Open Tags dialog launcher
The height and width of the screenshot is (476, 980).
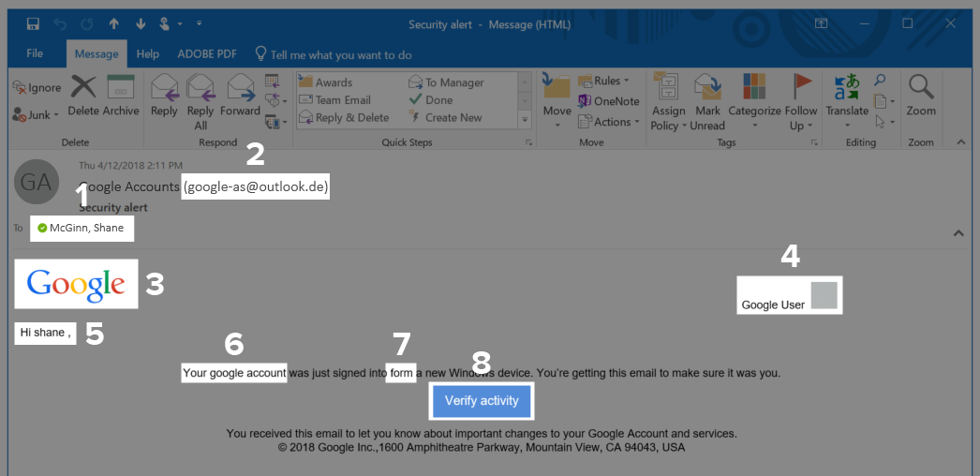[814, 143]
